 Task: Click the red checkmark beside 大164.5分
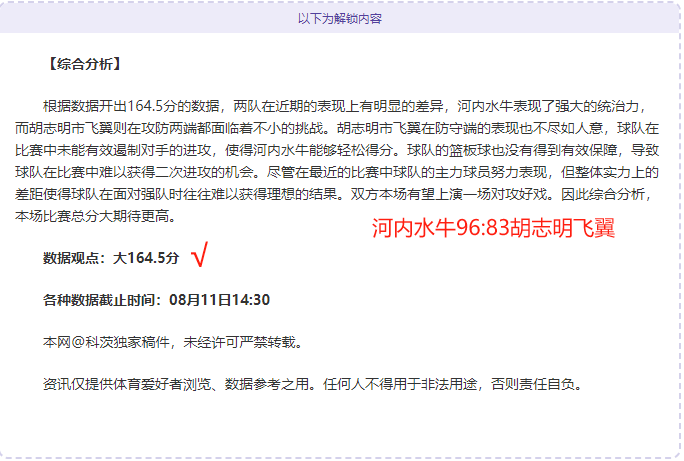point(199,254)
